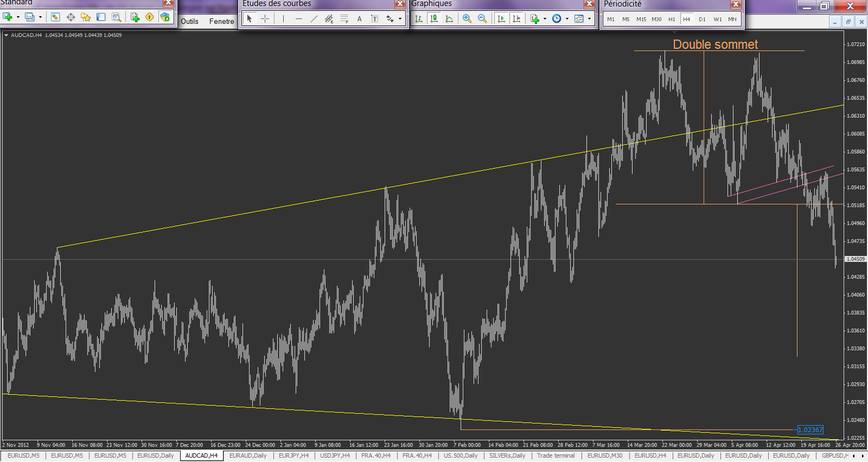
Task: Insert a text label with the A tool
Action: 359,18
